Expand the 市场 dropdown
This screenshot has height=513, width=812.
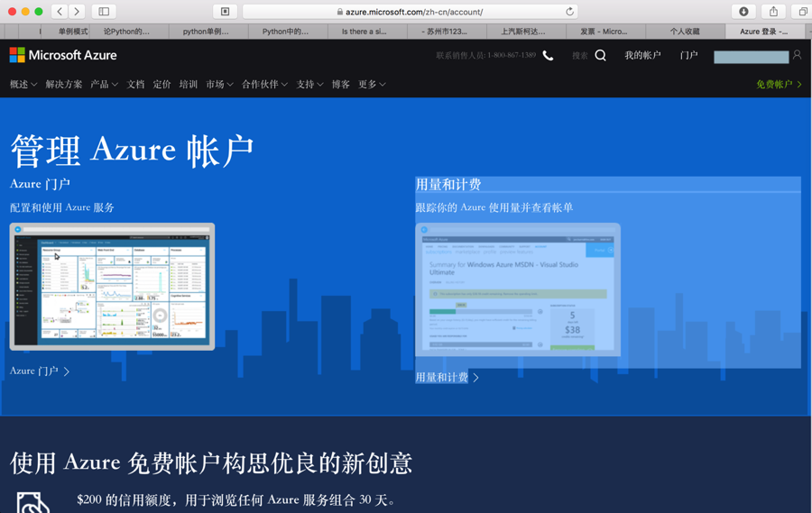[219, 85]
